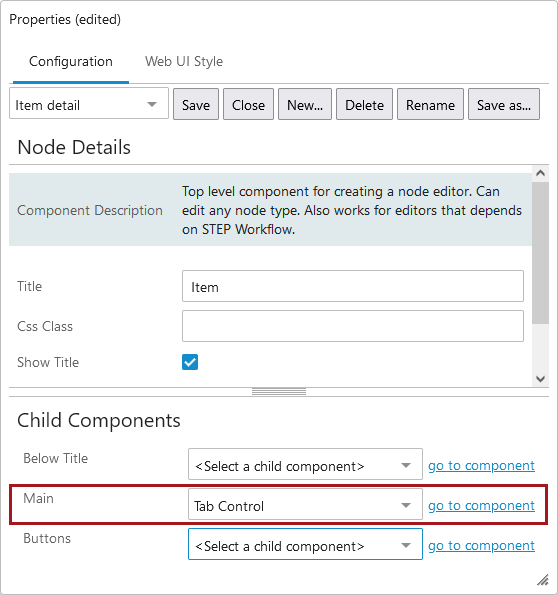Follow go to component link for Main
This screenshot has width=558, height=595.
[x=481, y=505]
